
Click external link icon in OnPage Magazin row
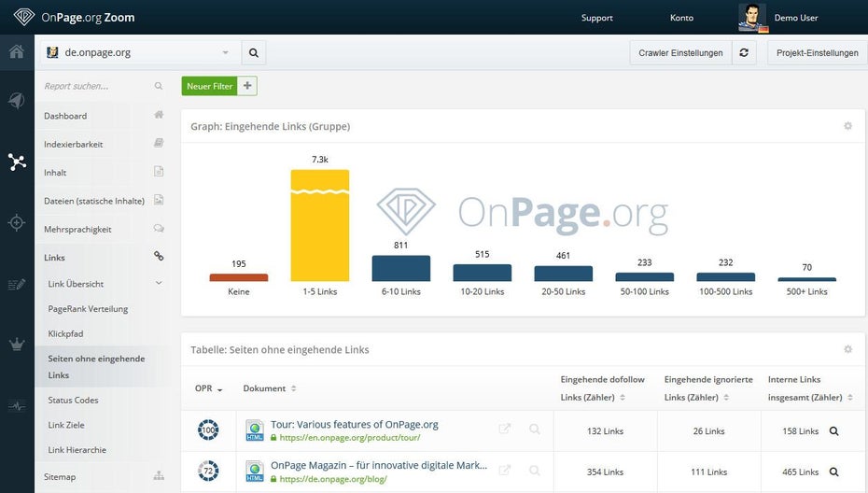coord(504,471)
